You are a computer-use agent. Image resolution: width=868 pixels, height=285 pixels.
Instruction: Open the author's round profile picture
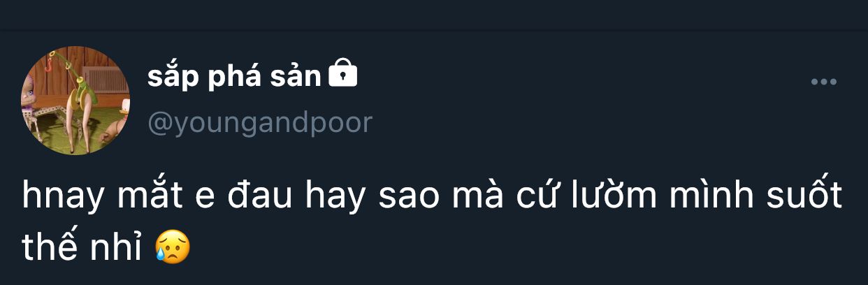(x=75, y=100)
